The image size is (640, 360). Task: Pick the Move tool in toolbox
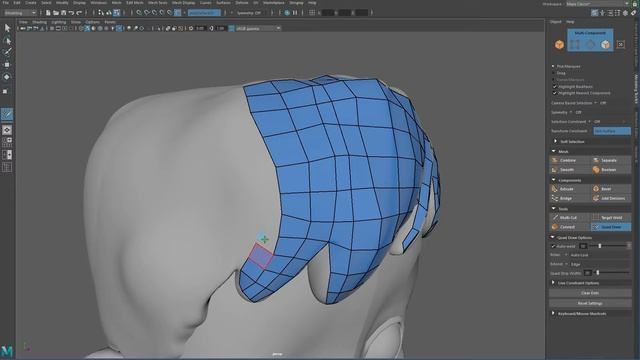coord(7,64)
